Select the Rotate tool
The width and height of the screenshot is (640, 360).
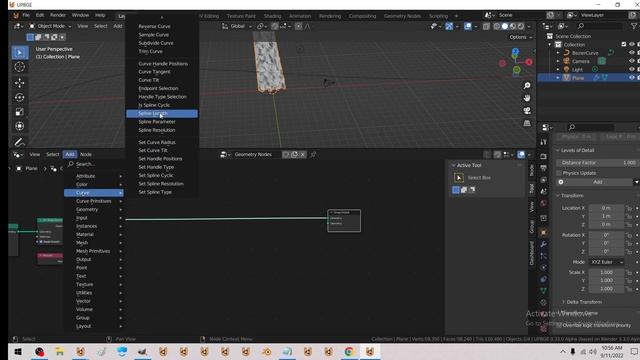pos(20,98)
